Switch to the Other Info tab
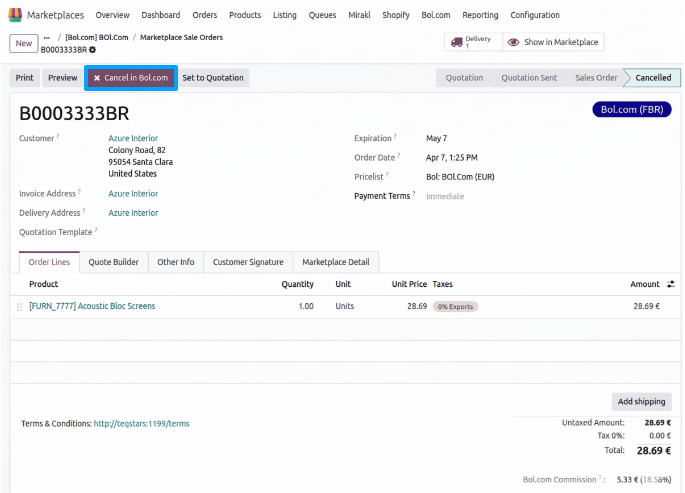 [176, 262]
